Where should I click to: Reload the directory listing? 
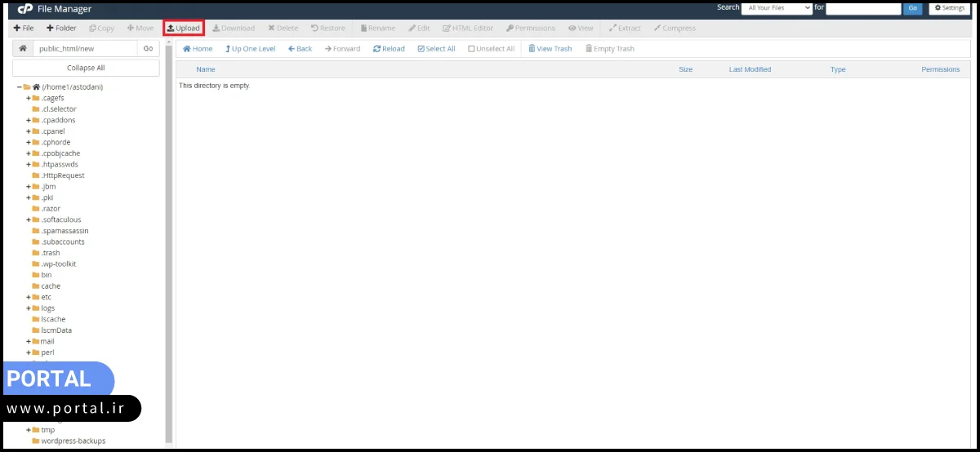389,49
